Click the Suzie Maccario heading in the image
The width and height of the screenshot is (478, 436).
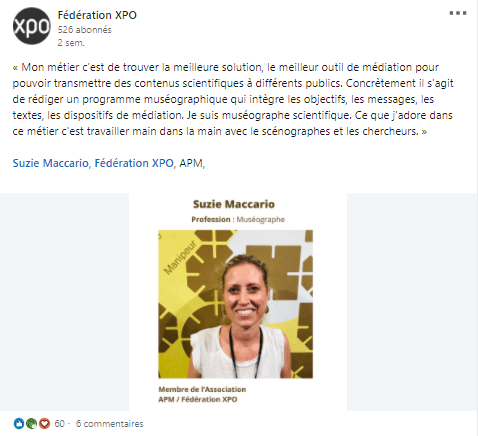(234, 204)
